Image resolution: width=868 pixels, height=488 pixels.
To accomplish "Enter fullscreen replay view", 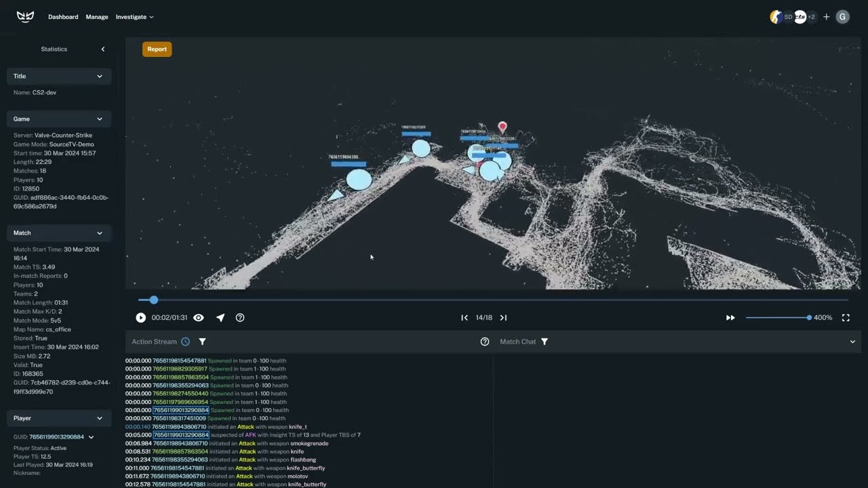I will [846, 317].
